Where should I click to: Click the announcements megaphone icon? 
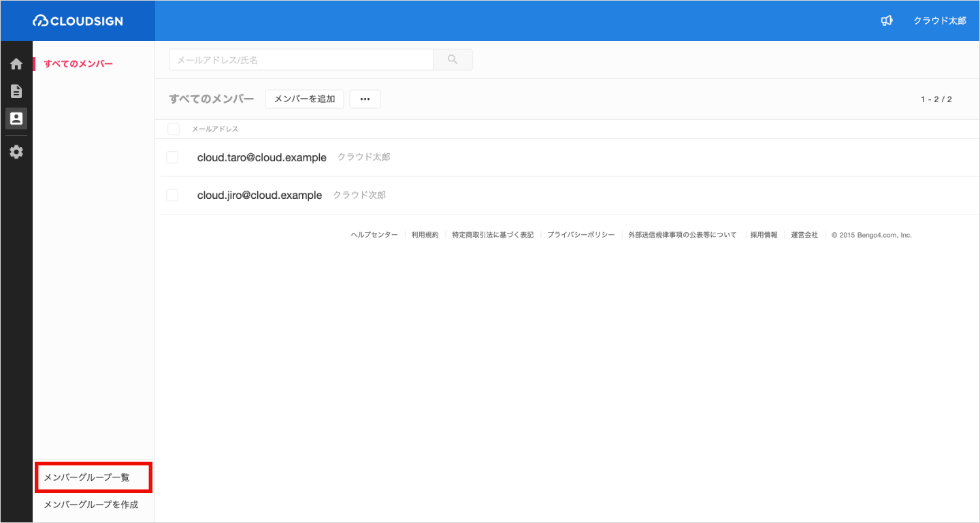886,20
